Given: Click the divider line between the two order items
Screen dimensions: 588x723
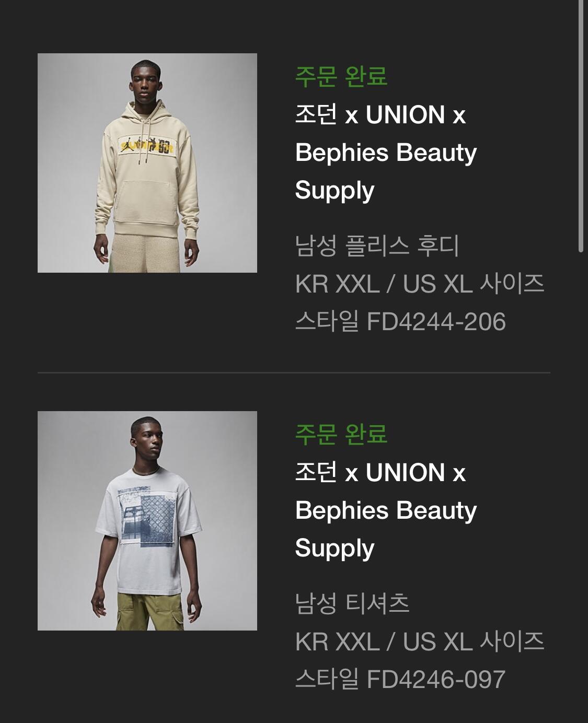Looking at the screenshot, I should click(294, 372).
